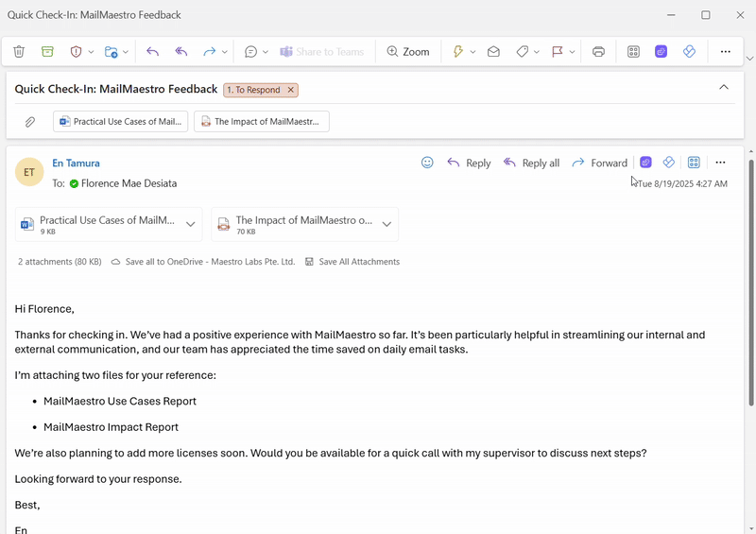The width and height of the screenshot is (756, 534).
Task: Open the toolbar Forward dropdown arrow
Action: (224, 52)
